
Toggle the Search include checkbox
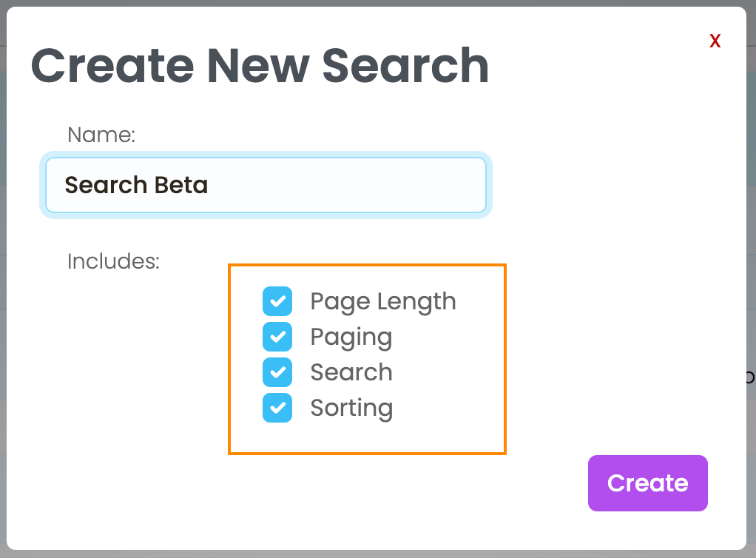point(277,372)
